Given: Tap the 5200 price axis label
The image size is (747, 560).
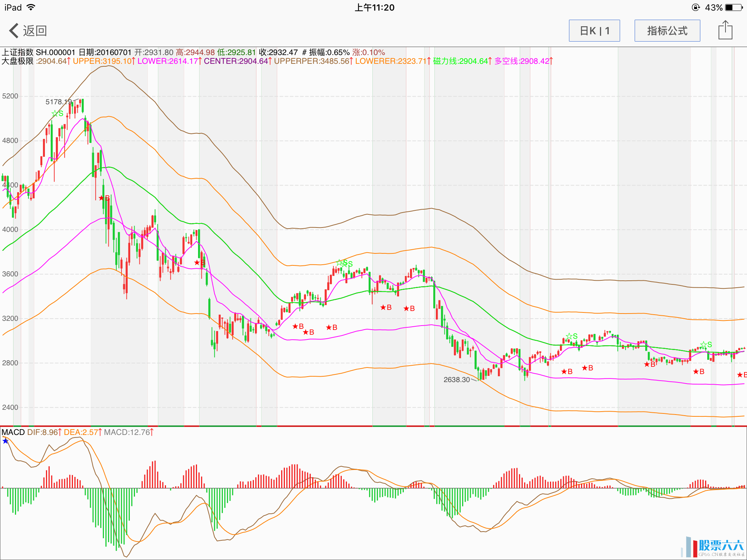Looking at the screenshot, I should 10,96.
